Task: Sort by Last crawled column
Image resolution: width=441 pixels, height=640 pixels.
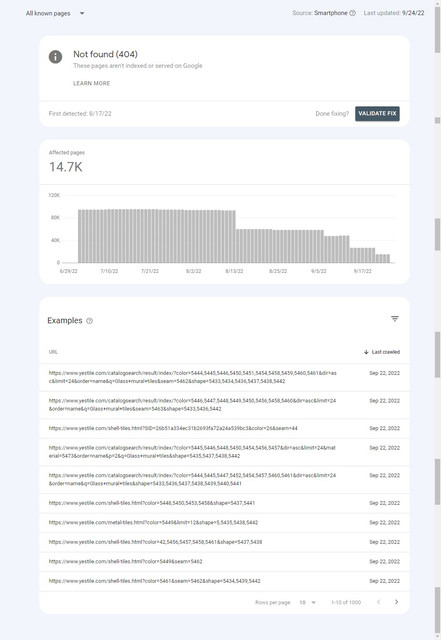Action: coord(382,352)
